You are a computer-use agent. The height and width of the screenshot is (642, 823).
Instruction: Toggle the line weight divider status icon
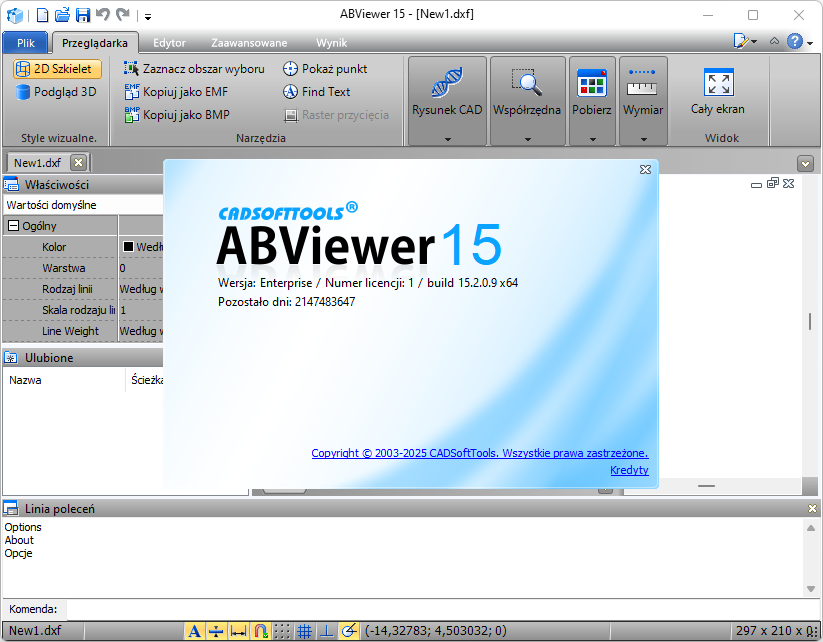(x=216, y=630)
